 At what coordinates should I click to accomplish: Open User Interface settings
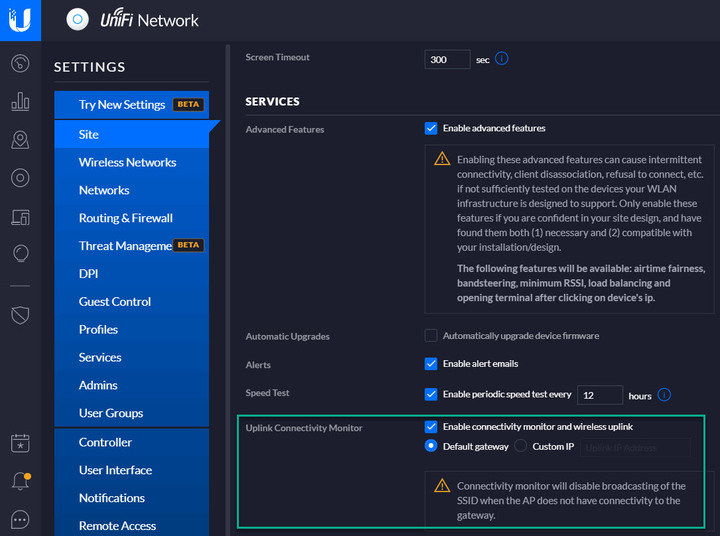tap(132, 470)
